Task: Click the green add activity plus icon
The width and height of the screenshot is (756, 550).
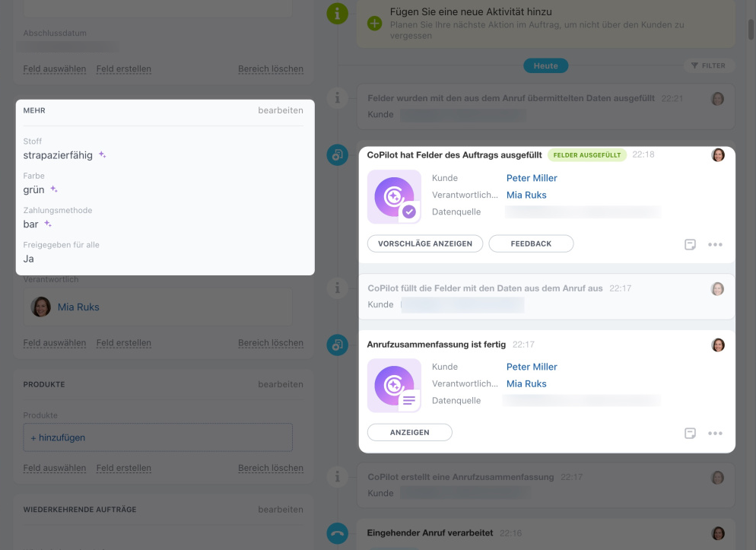Action: 374,24
